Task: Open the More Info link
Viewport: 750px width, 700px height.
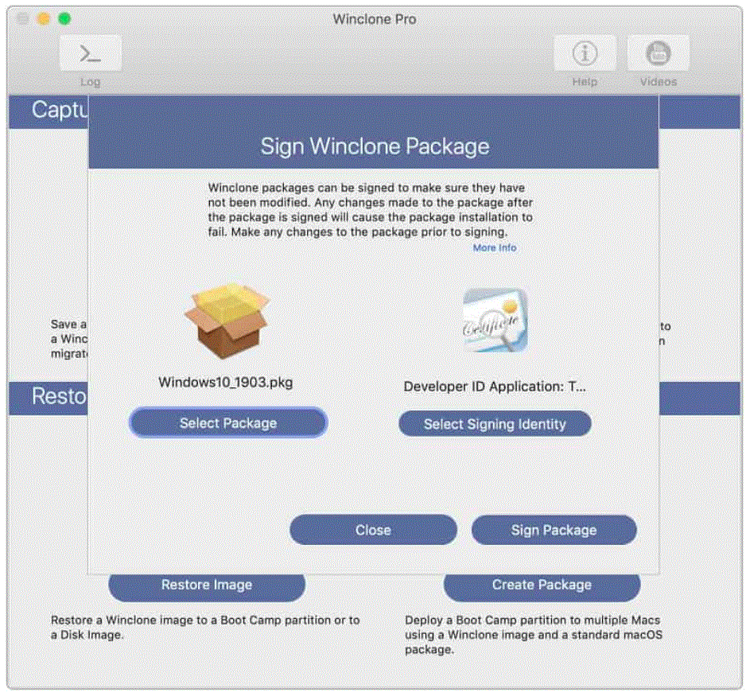Action: click(495, 248)
